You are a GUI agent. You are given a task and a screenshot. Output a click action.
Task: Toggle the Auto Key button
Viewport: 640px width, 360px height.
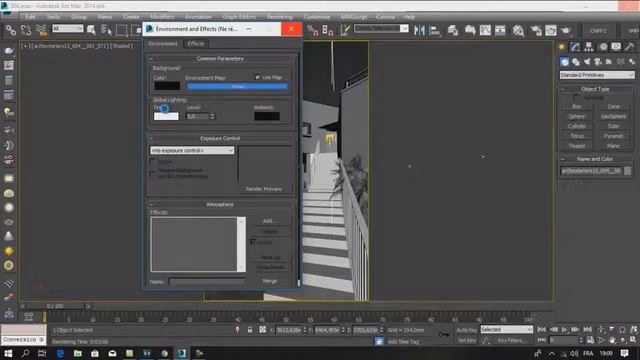coord(467,330)
